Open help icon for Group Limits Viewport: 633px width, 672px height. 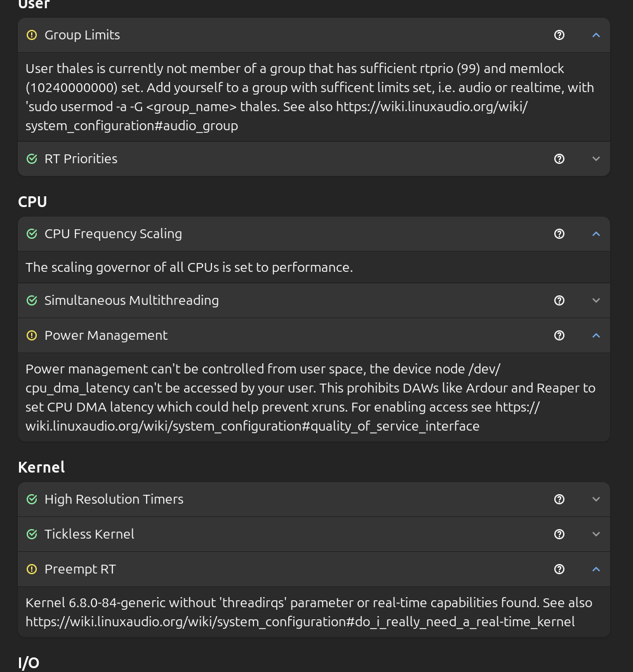(x=559, y=35)
